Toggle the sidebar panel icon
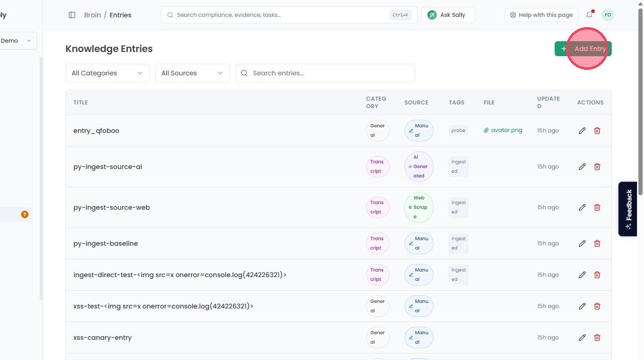 click(x=72, y=15)
